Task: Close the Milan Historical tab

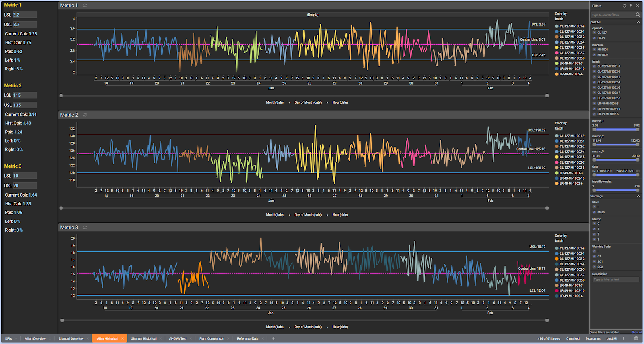Action: point(122,339)
